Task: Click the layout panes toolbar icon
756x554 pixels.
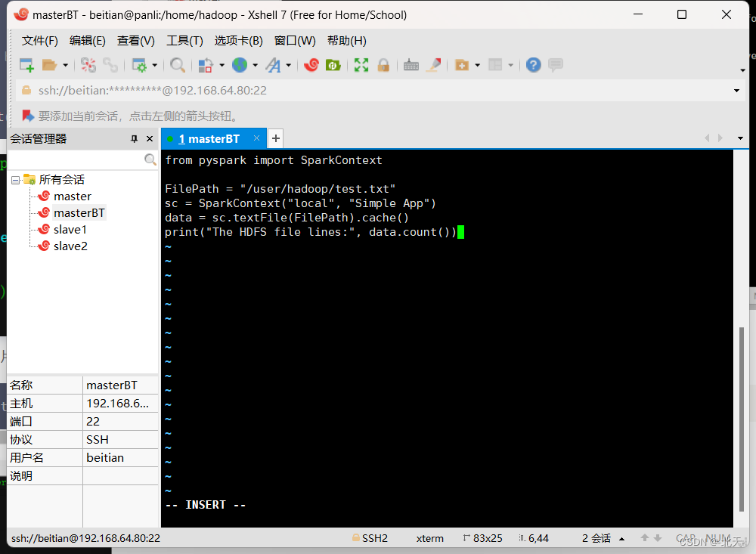Action: pos(495,64)
